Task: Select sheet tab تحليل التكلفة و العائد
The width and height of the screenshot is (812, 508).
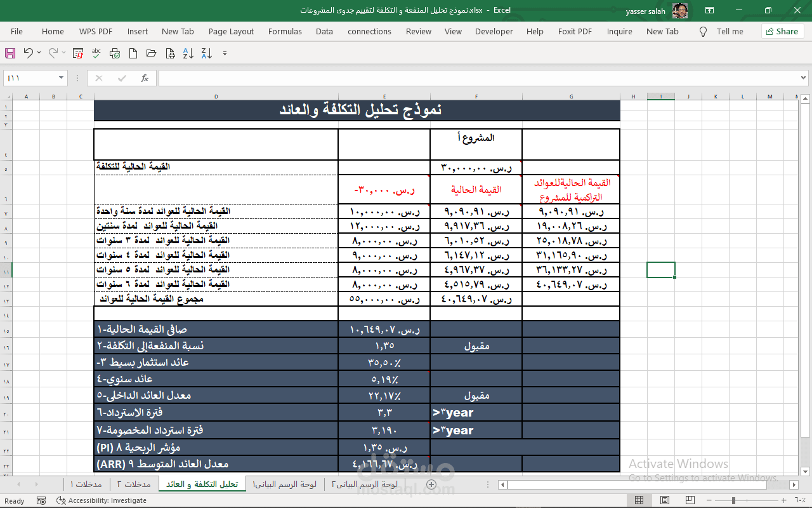Action: [202, 485]
